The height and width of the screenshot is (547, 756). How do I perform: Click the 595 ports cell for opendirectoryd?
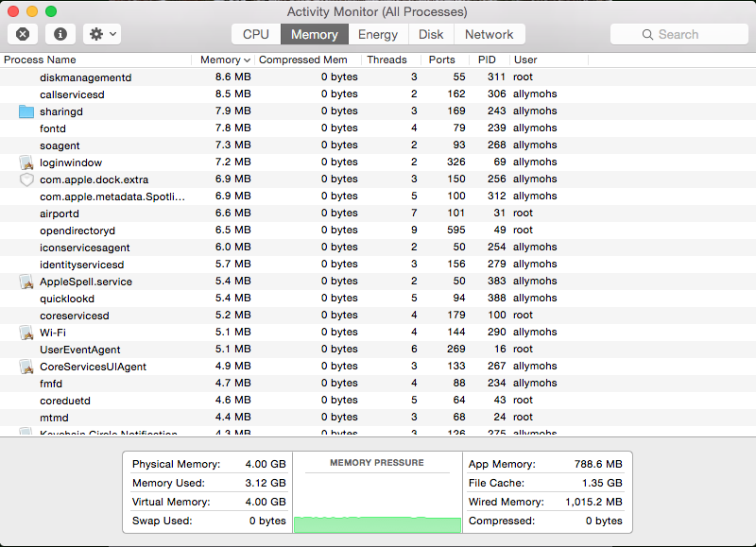coord(455,230)
